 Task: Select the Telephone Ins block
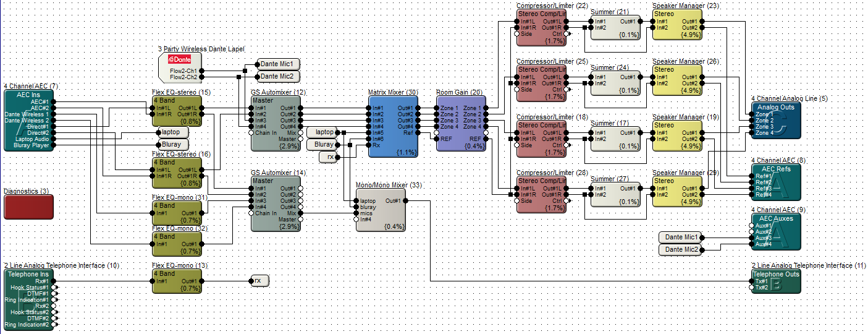[x=28, y=299]
